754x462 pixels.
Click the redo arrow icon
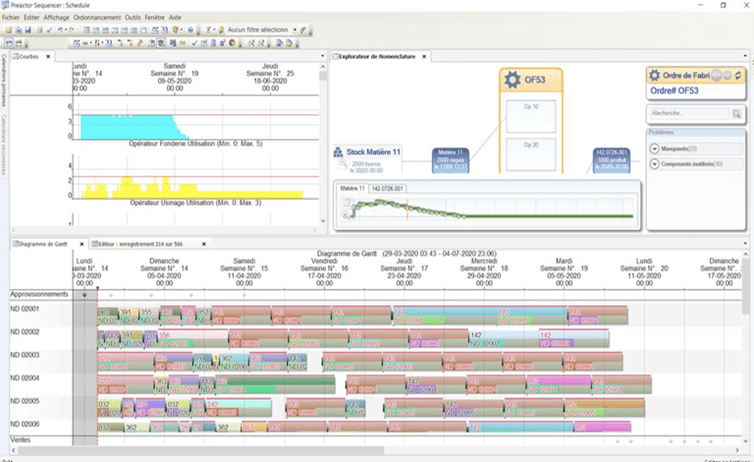(x=72, y=30)
